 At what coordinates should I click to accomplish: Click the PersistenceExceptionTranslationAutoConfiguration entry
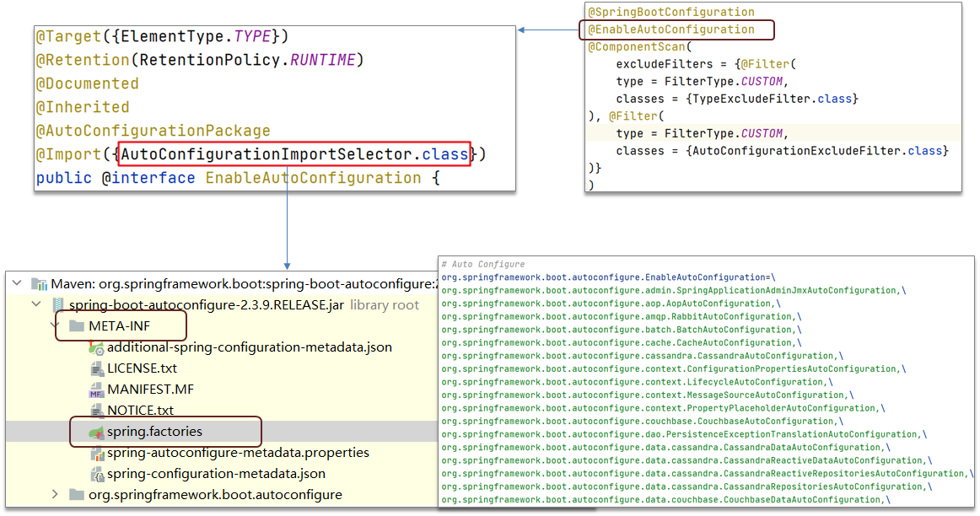point(684,435)
